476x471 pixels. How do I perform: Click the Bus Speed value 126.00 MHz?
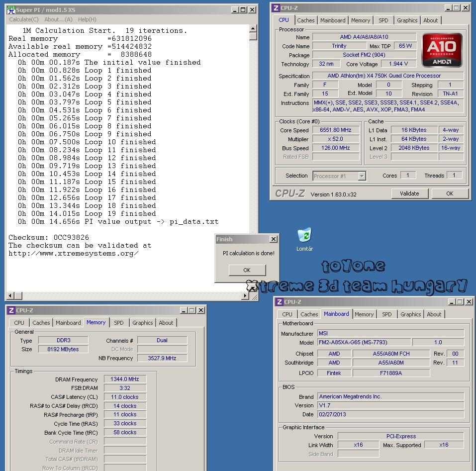335,148
